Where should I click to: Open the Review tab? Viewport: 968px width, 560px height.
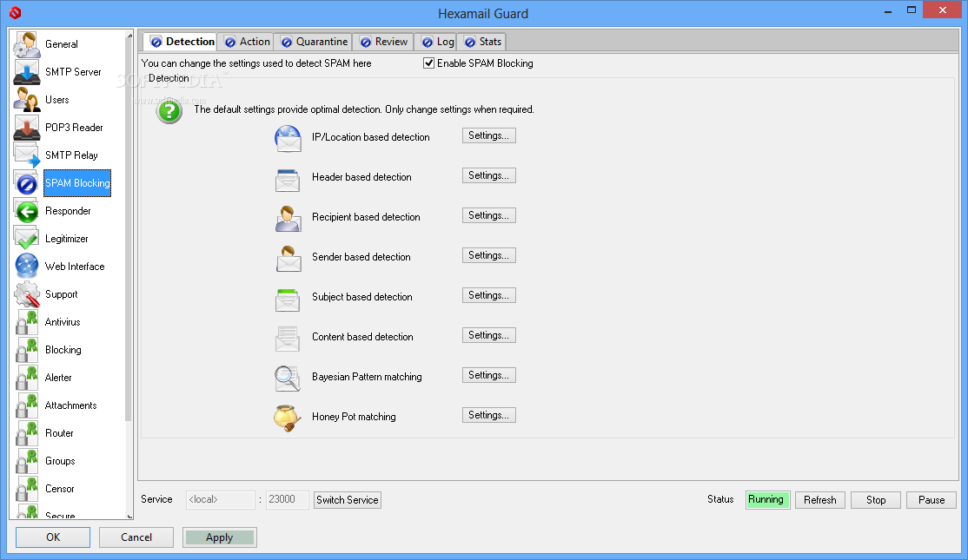(384, 42)
